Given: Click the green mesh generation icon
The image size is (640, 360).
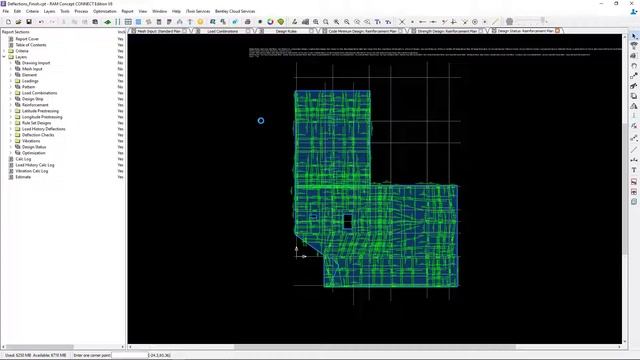Looking at the screenshot, I should coord(107,22).
